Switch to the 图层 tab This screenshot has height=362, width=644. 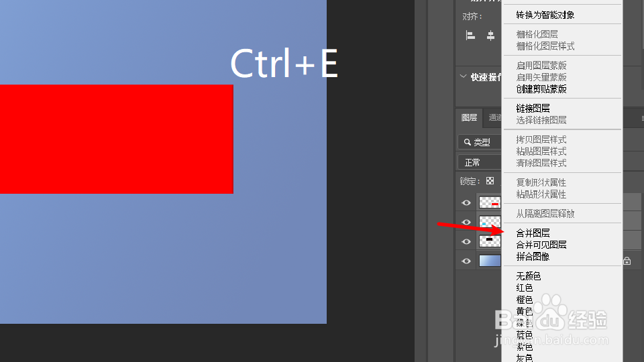click(470, 118)
